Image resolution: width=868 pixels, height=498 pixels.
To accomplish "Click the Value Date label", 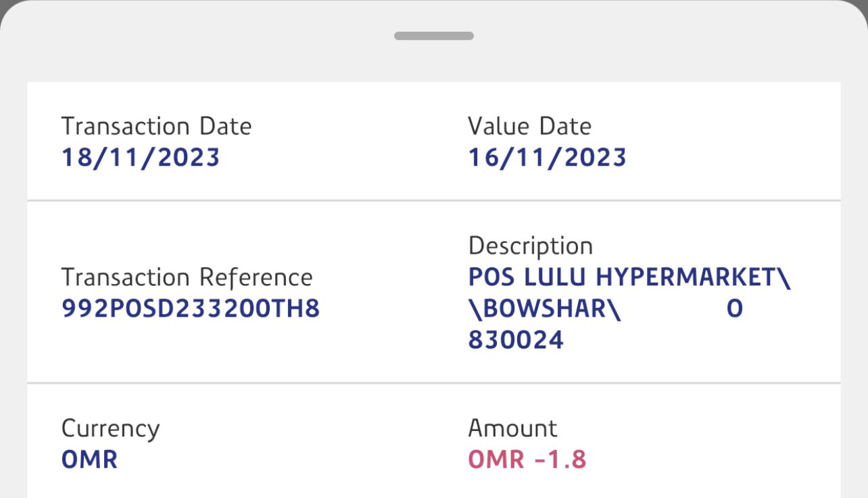I will pos(529,127).
